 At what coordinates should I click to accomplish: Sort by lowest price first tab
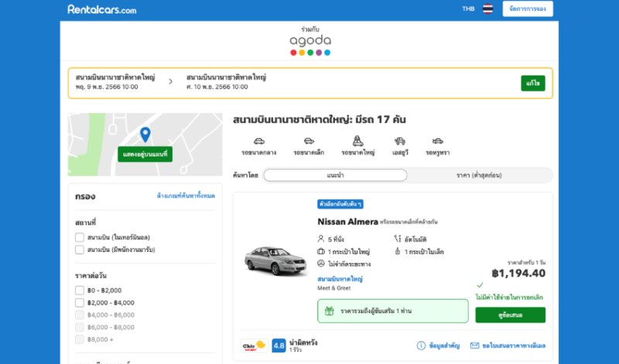coord(480,175)
